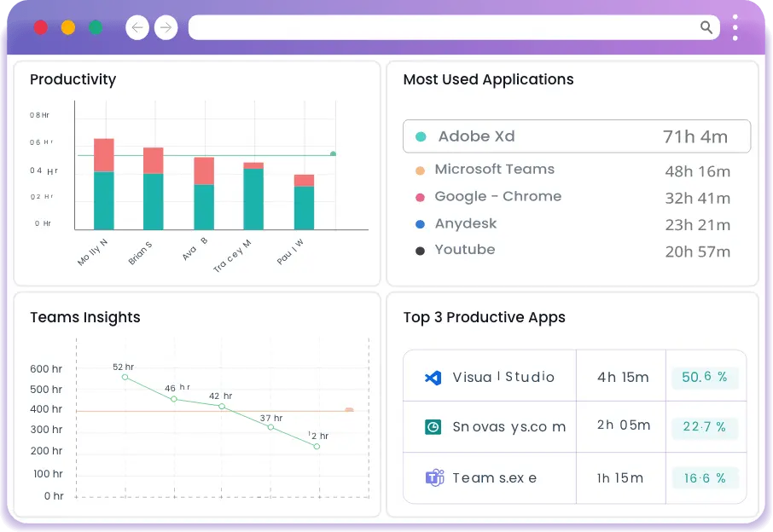Image resolution: width=773 pixels, height=532 pixels.
Task: Select Google - Chrome in the applications list
Action: 498,196
